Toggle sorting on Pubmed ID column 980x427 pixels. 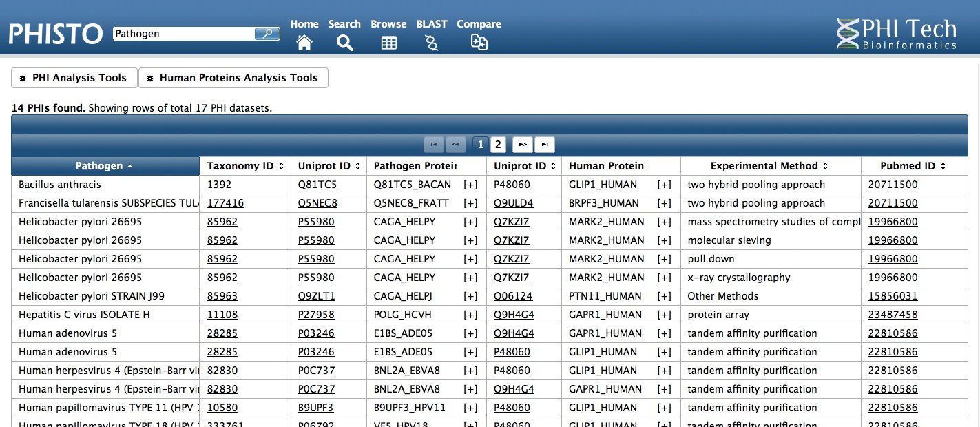913,165
